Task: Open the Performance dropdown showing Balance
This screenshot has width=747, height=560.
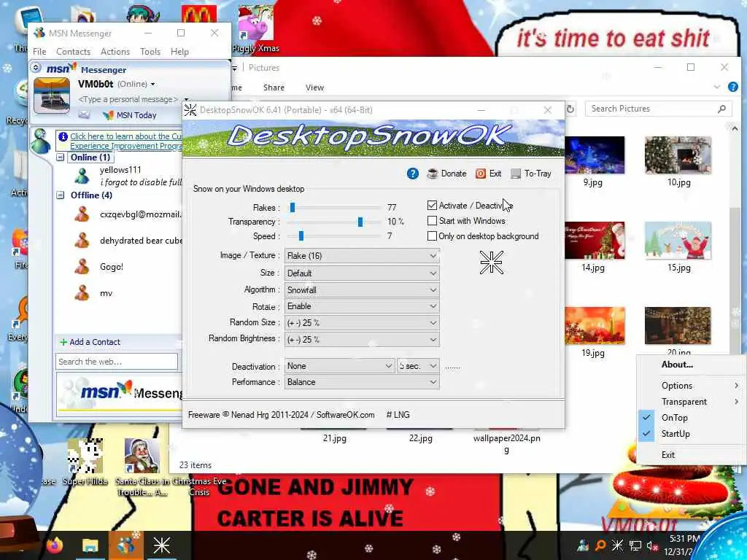Action: point(362,382)
